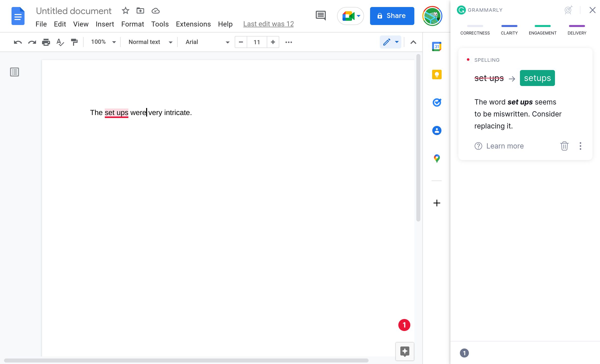The height and width of the screenshot is (364, 600).
Task: Delete the Grammarly spelling suggestion
Action: pyautogui.click(x=565, y=145)
